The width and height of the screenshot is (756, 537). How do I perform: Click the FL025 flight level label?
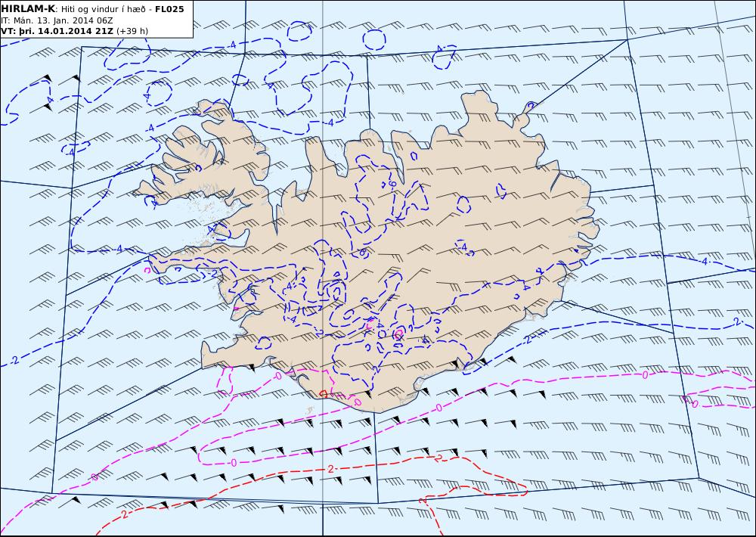169,8
